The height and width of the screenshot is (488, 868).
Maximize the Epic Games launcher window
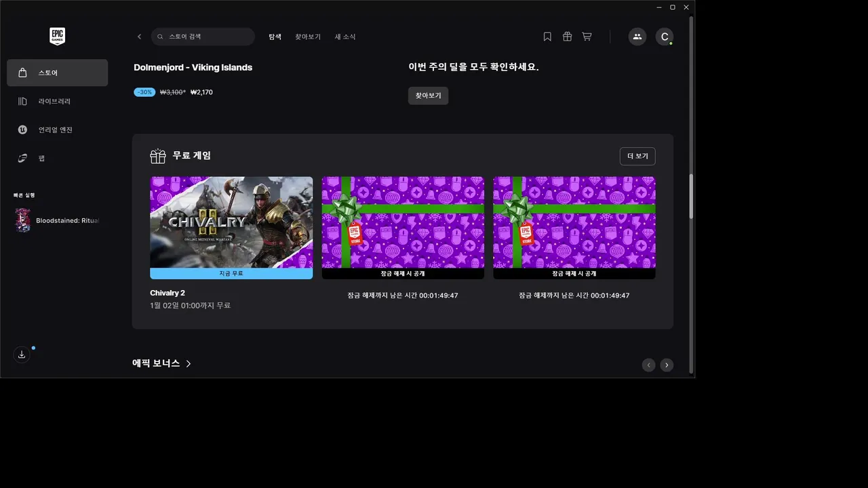(x=673, y=7)
